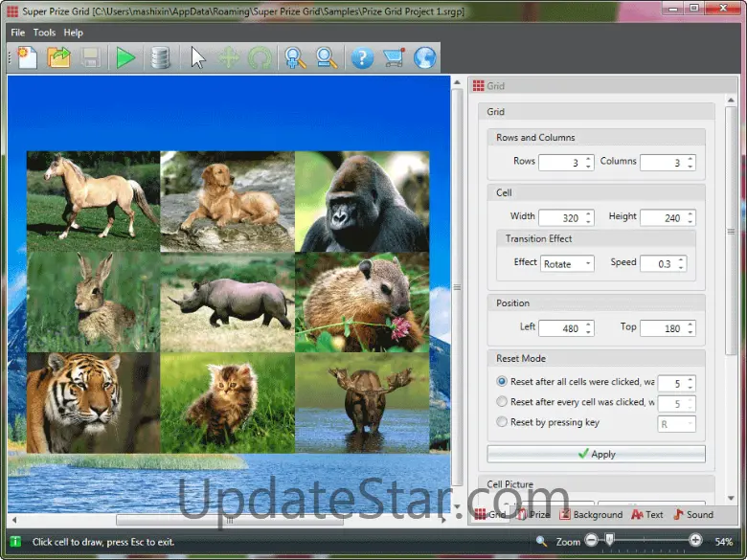Choose Reset by pressing key option
This screenshot has width=747, height=560.
502,422
